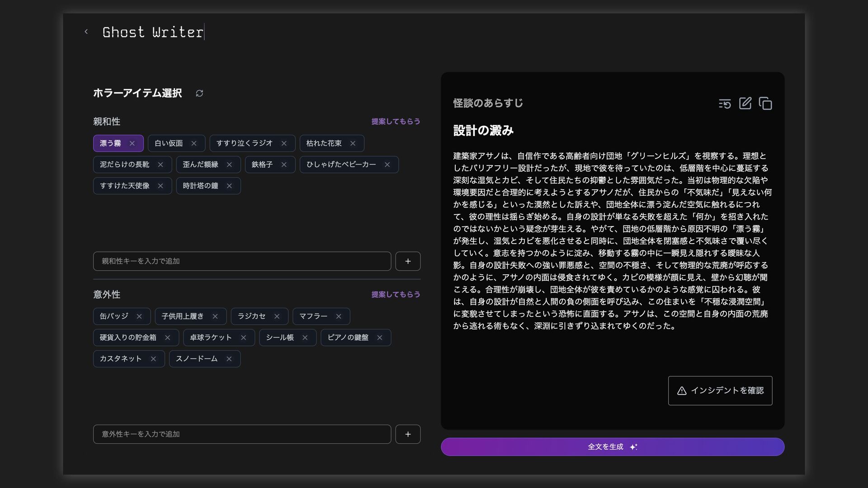Click the back arrow beside Ghost Writer

pyautogui.click(x=86, y=32)
